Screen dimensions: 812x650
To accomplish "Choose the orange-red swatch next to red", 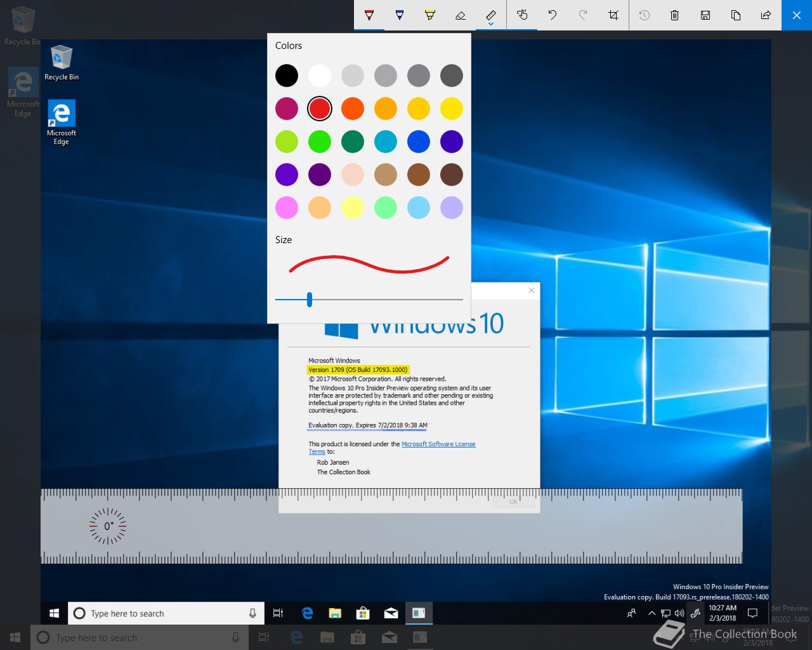I will pos(353,109).
